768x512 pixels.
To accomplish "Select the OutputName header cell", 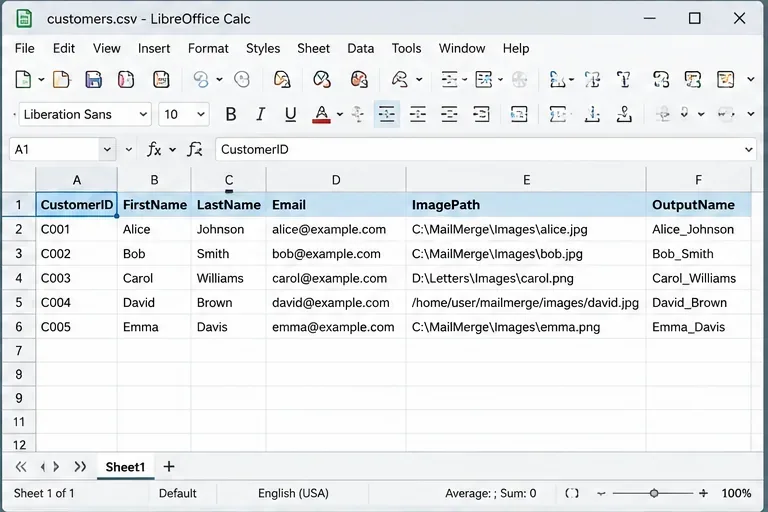I will coord(698,205).
